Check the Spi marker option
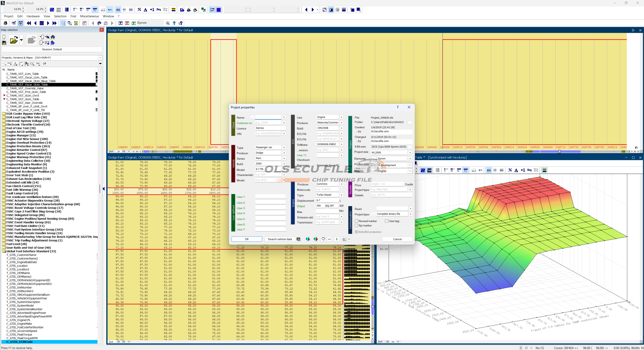This screenshot has height=350, width=644. tap(356, 226)
